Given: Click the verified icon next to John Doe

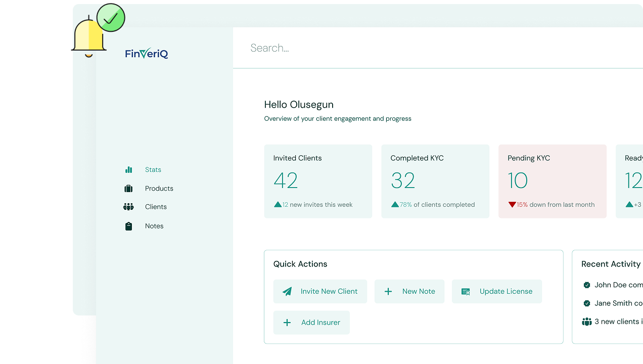Looking at the screenshot, I should 587,285.
